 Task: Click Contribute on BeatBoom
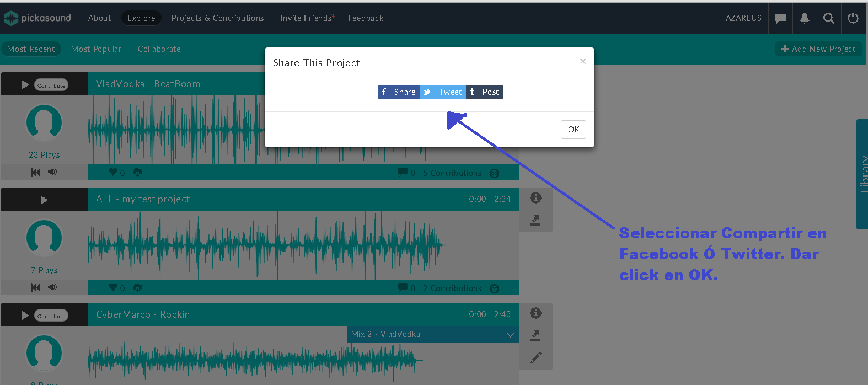[x=52, y=85]
